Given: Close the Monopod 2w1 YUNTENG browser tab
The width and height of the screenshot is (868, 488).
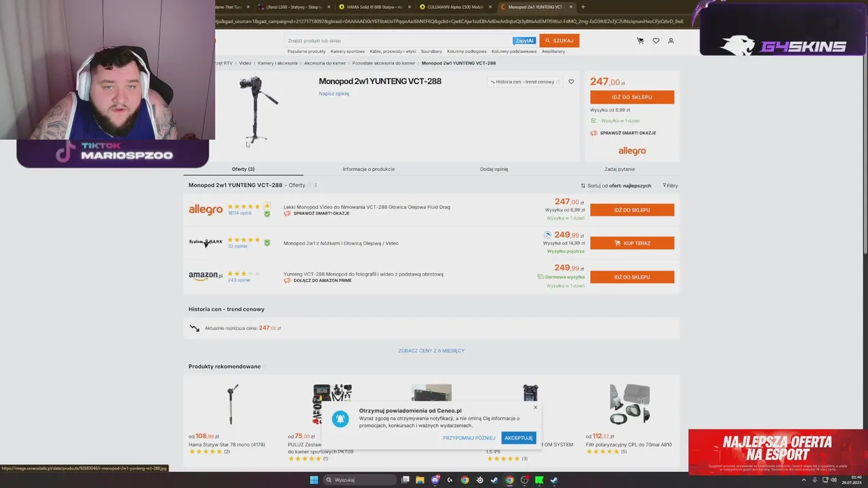Looking at the screenshot, I should [x=571, y=7].
